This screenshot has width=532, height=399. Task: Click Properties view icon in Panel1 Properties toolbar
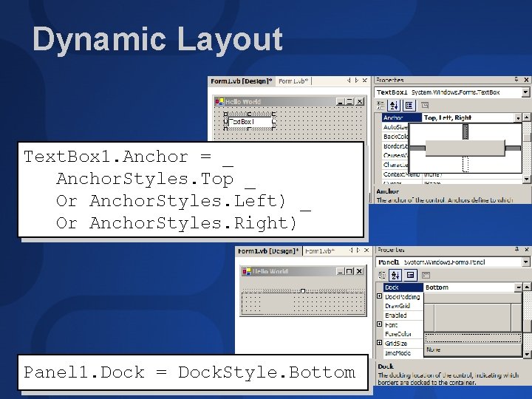[x=411, y=275]
